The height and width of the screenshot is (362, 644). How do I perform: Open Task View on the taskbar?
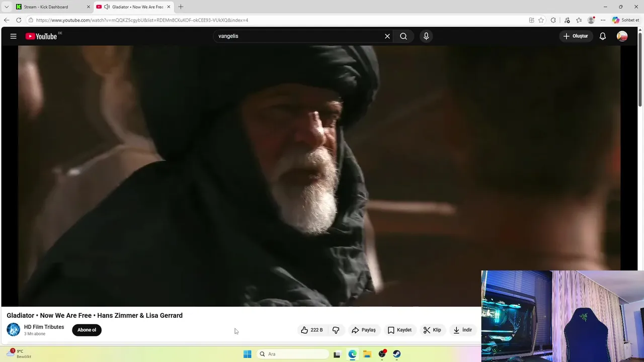tap(337, 354)
